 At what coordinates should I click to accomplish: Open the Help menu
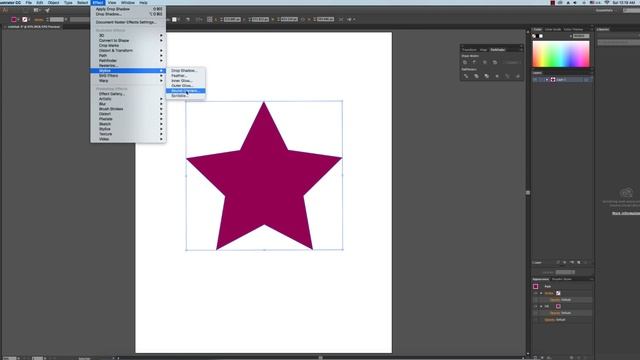click(x=143, y=2)
